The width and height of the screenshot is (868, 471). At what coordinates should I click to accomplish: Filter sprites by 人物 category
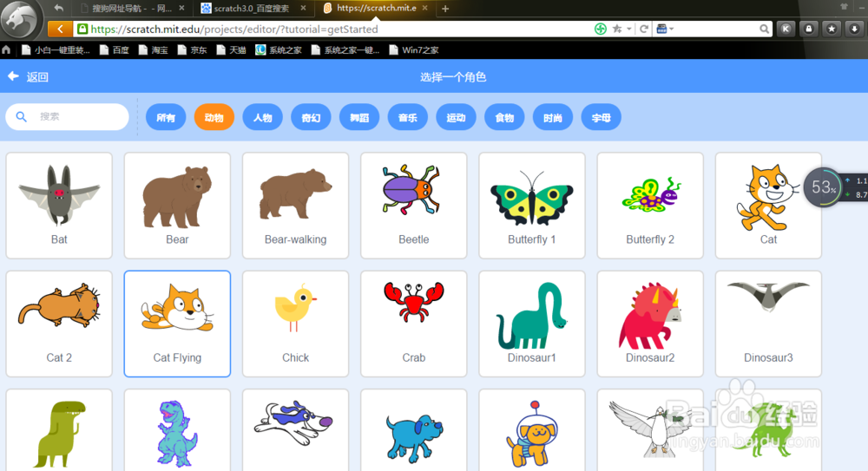point(262,117)
